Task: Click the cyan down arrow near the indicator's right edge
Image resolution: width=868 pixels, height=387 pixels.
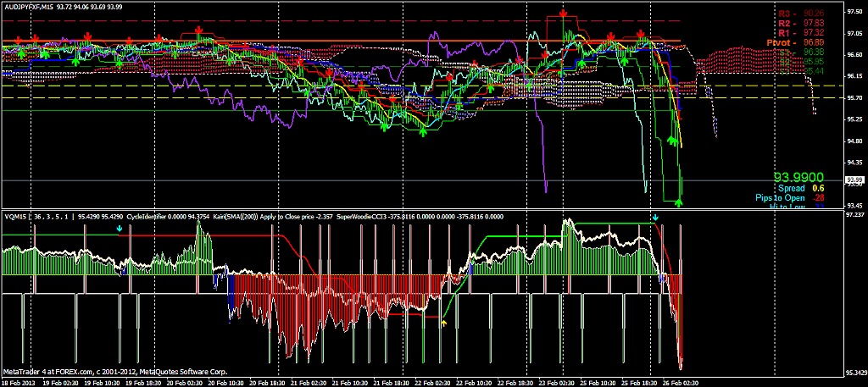Action: [655, 218]
